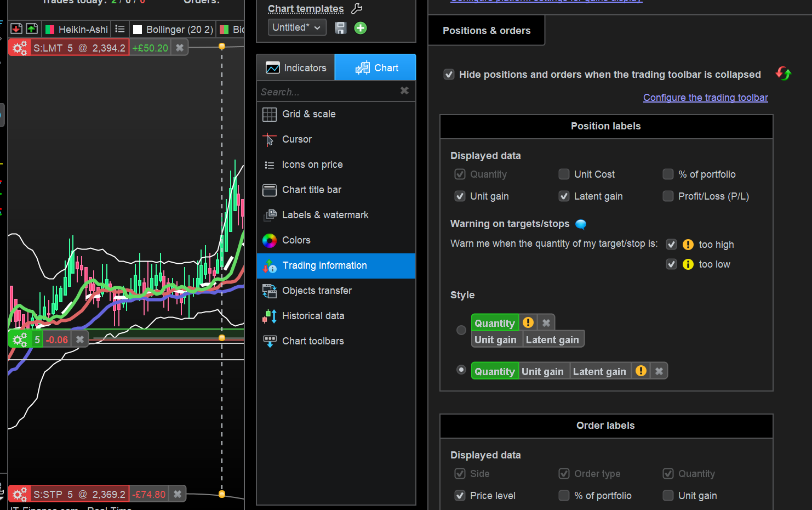Cancel the S:STP 2,369.2 stop order

pos(178,494)
